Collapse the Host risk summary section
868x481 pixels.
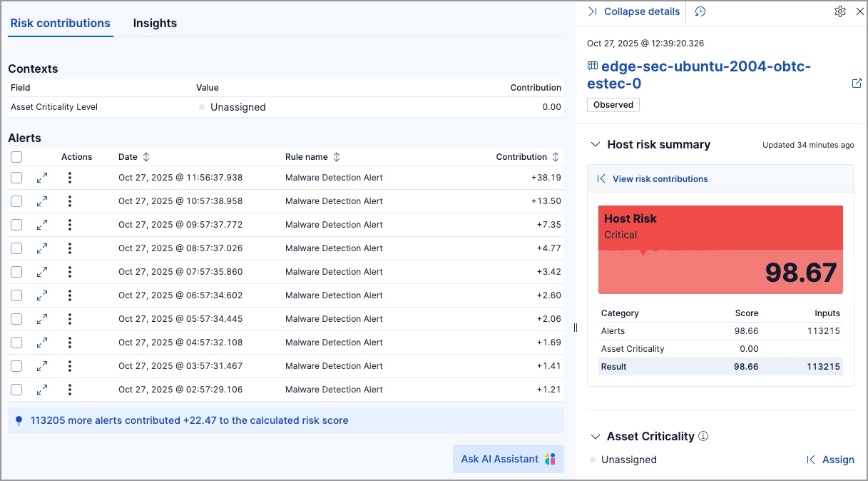tap(596, 143)
